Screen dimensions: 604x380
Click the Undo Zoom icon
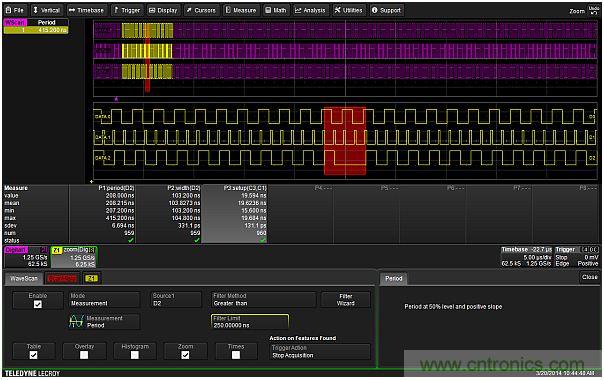point(594,10)
